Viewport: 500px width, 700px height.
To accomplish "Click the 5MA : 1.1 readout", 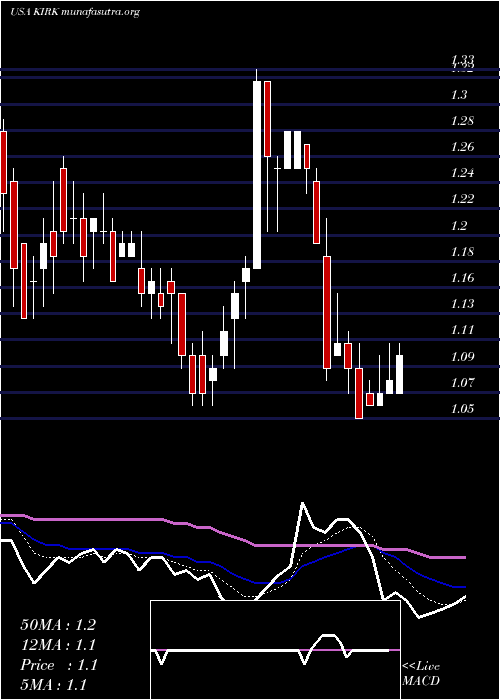I will click(x=54, y=685).
